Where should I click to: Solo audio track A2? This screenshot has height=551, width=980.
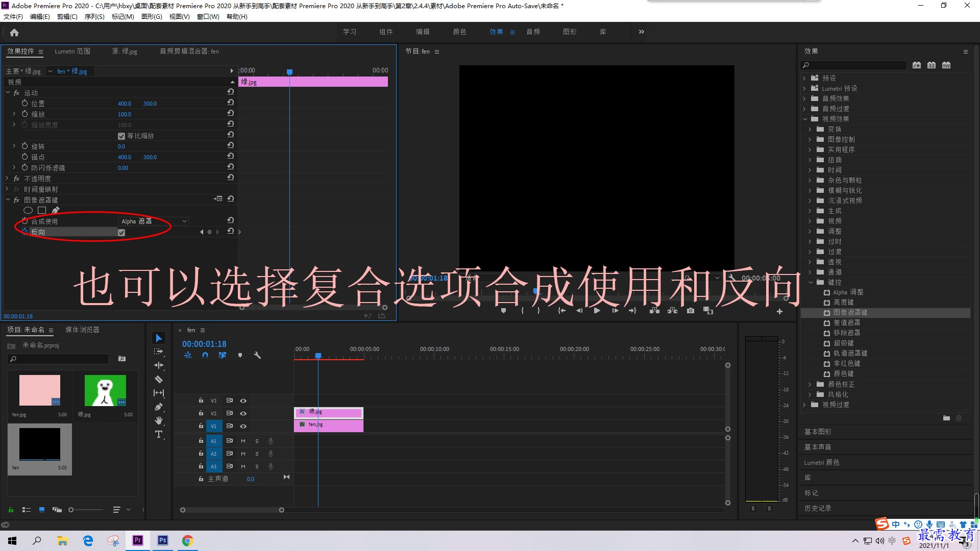click(x=257, y=454)
